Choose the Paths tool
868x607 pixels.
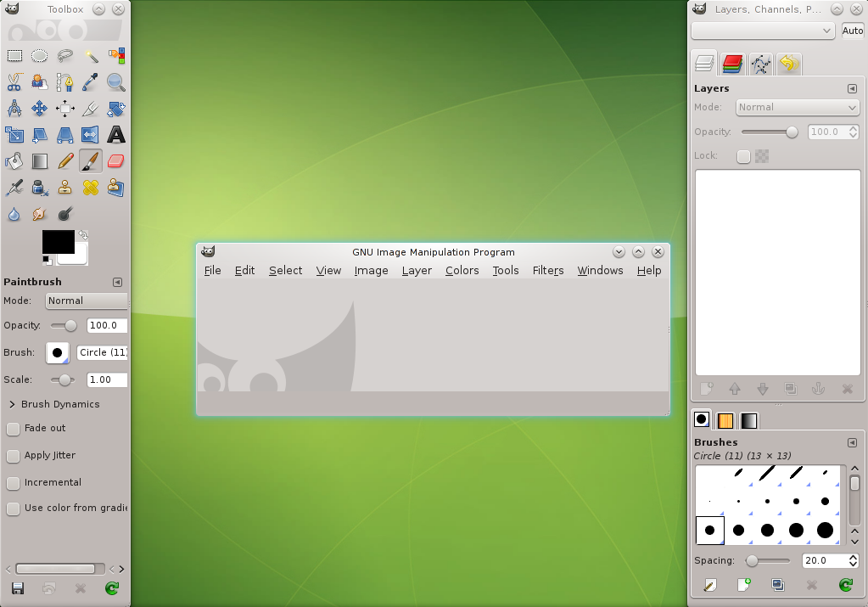pos(64,82)
